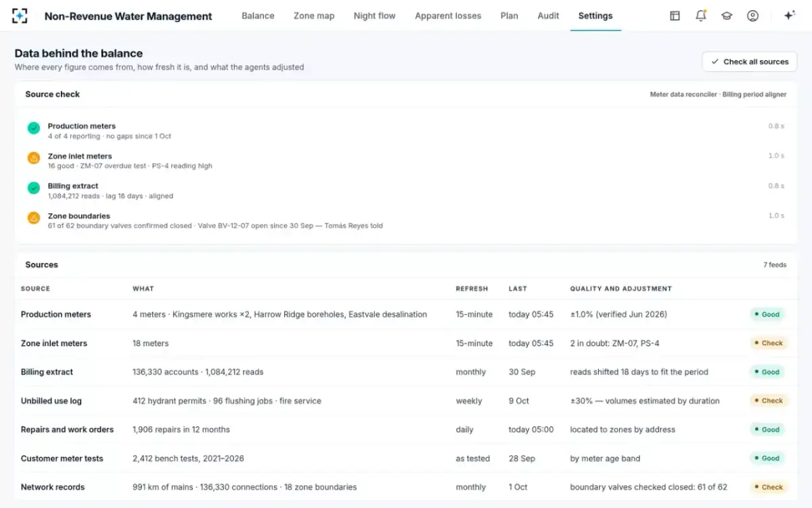The width and height of the screenshot is (812, 508).
Task: Click '136,330 accounts · 1,084,212 reads' cell
Action: (198, 372)
